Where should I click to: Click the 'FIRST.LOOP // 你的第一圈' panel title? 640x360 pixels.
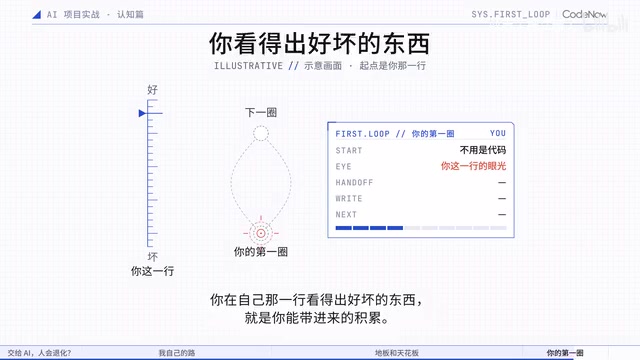click(x=395, y=134)
